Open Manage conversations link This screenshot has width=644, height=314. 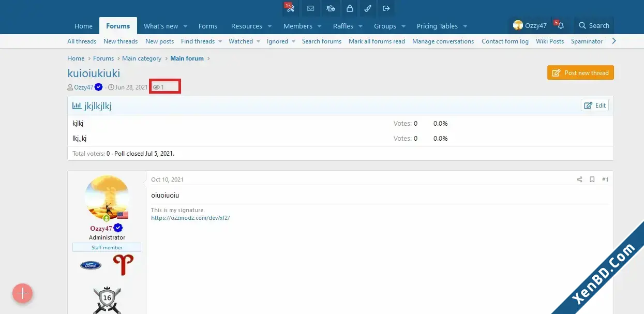[x=443, y=41]
